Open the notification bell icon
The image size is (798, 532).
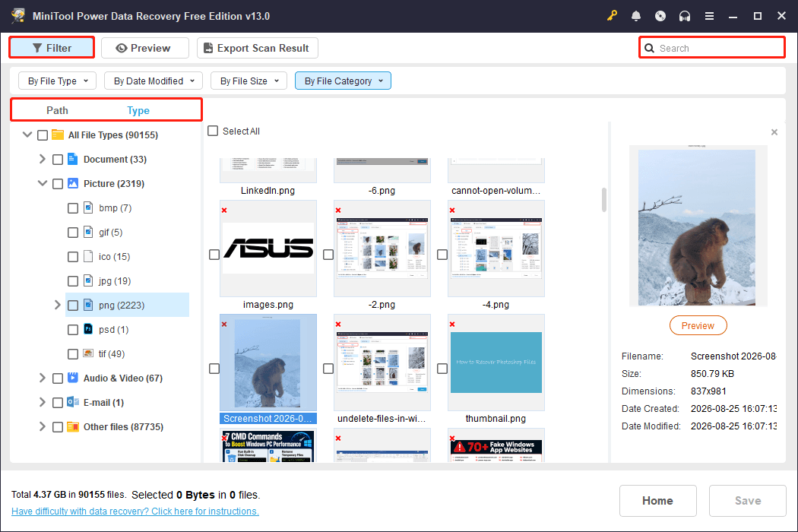coord(636,16)
